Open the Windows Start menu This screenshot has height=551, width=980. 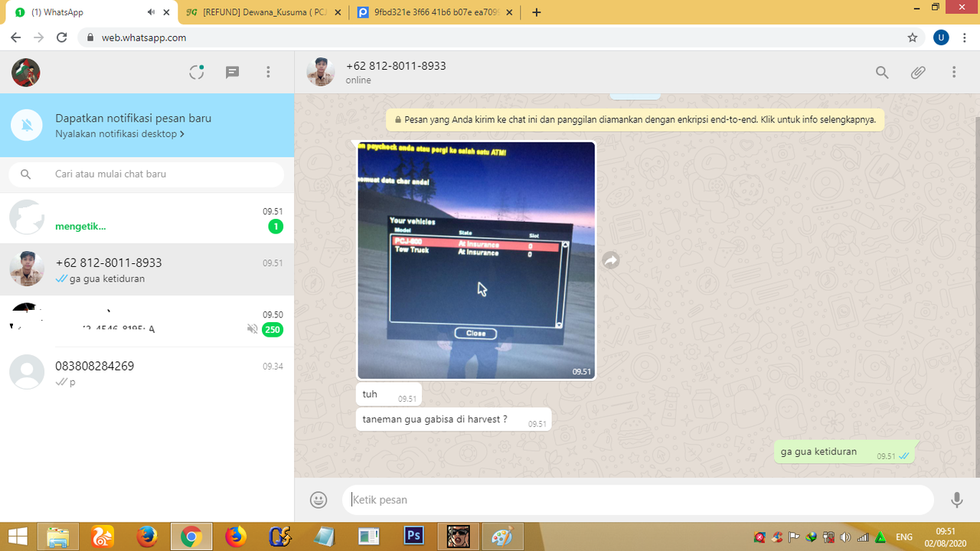[x=18, y=536]
